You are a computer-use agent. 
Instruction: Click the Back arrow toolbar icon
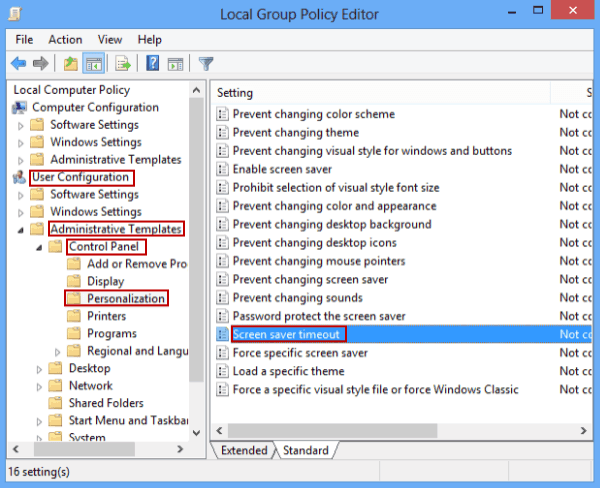click(x=18, y=63)
